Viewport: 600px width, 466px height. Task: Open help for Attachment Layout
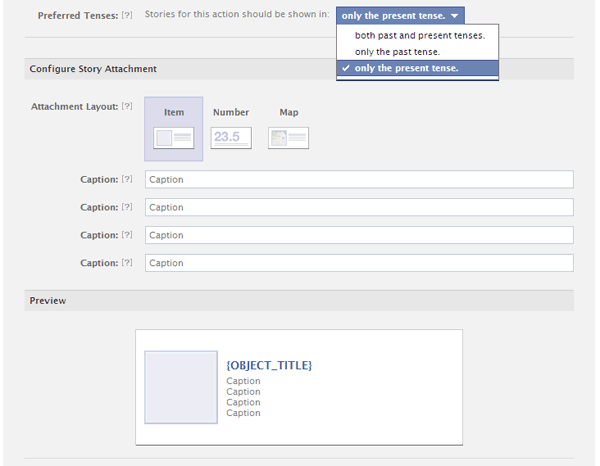click(127, 106)
